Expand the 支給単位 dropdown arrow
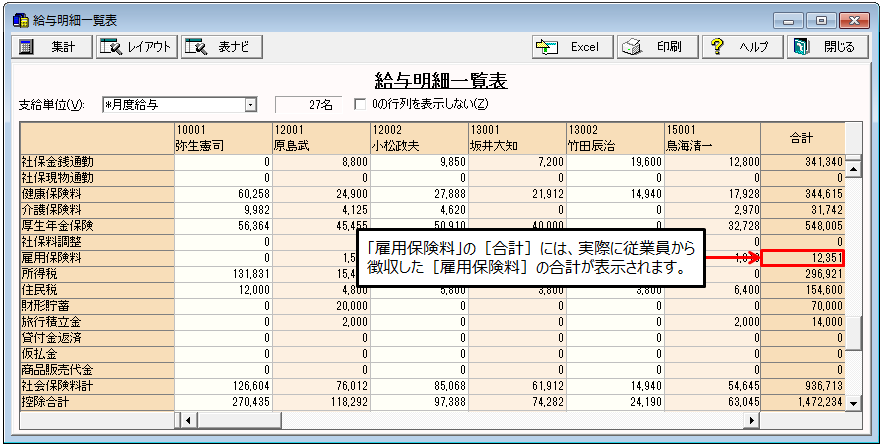This screenshot has width=882, height=446. (x=251, y=104)
